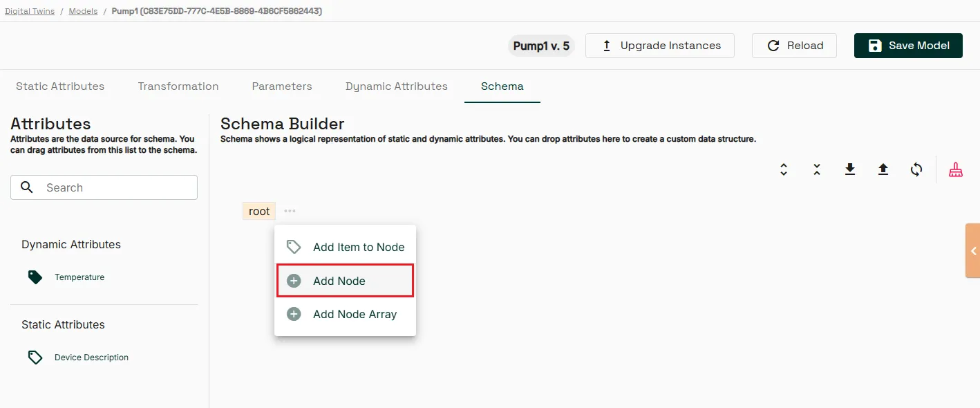
Task: Focus the attributes Search field
Action: tap(104, 187)
